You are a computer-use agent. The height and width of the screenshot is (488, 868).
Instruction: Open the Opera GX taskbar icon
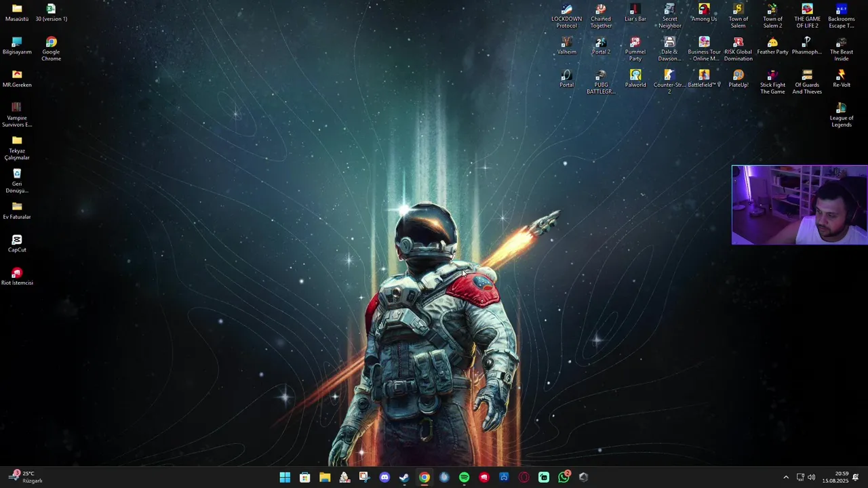(x=524, y=477)
